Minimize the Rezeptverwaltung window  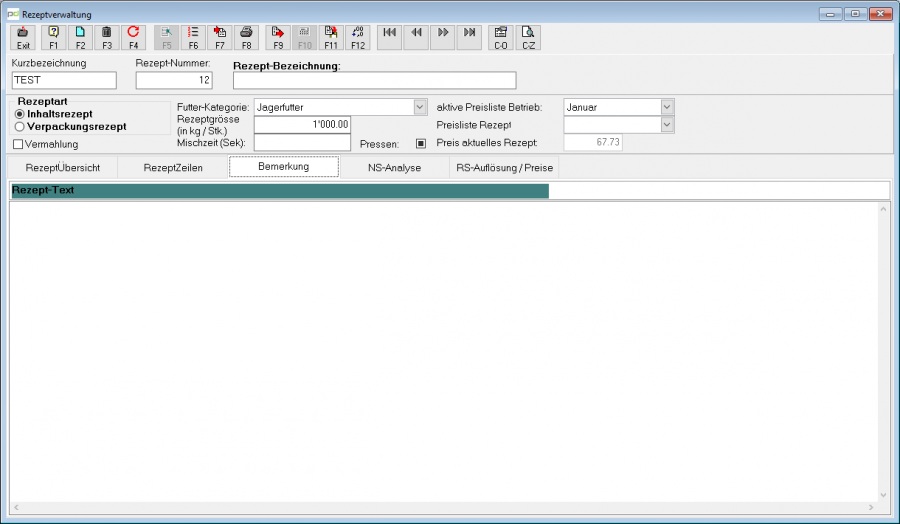831,14
